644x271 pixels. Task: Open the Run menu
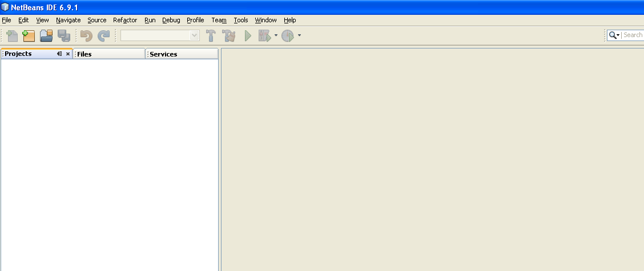[150, 20]
